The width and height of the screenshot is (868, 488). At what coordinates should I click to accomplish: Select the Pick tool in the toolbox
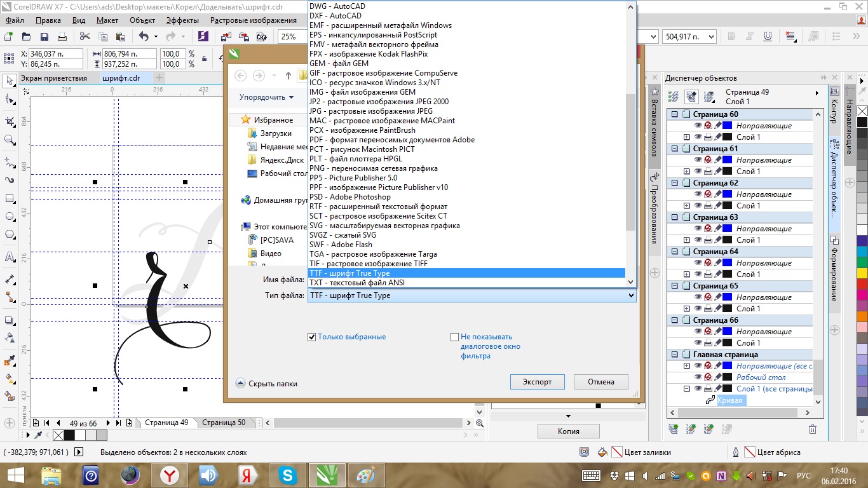tap(10, 81)
